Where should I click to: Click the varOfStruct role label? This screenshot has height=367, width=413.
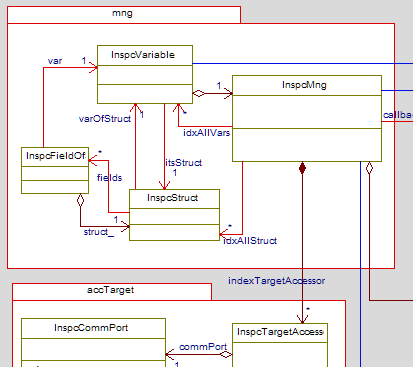[x=105, y=119]
